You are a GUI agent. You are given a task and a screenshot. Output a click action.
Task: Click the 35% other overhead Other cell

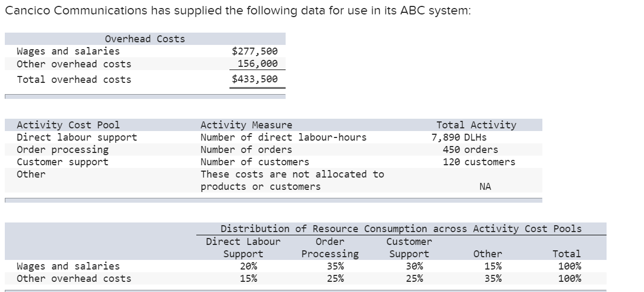click(494, 279)
